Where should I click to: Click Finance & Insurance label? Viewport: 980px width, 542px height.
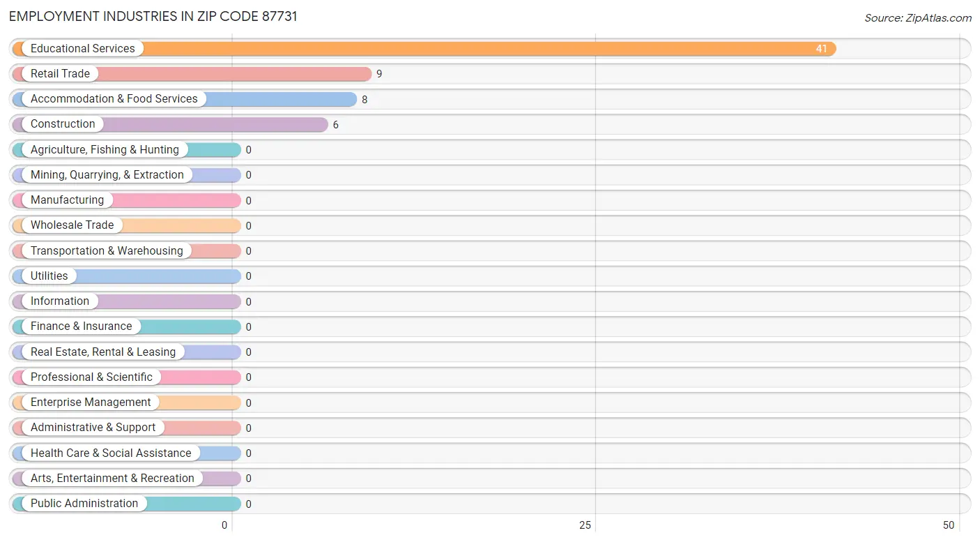point(81,326)
